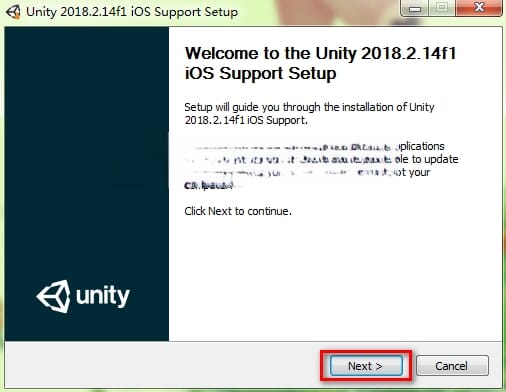Click the "Click Next to continue." text

click(238, 211)
